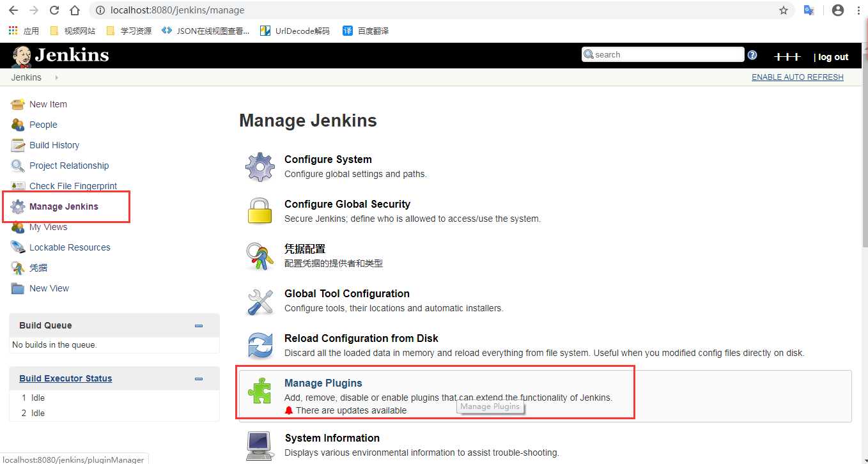
Task: Click the Check File Fingerprint icon
Action: click(x=18, y=186)
